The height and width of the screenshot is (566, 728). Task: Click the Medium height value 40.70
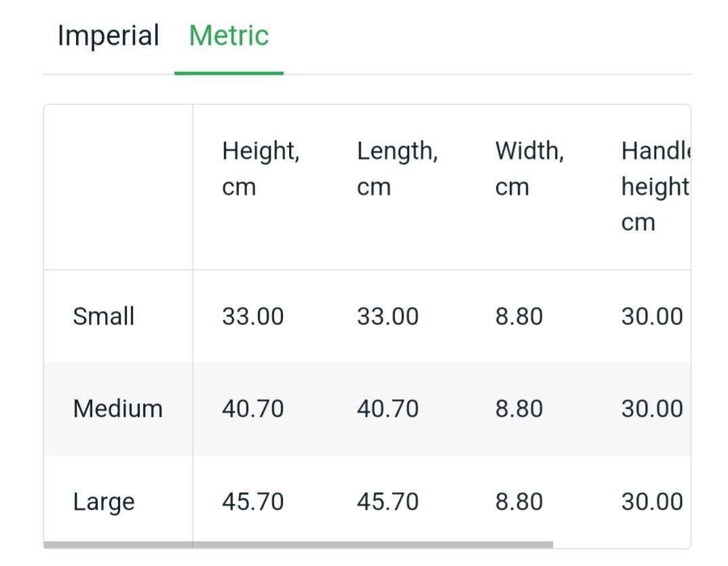pos(253,409)
